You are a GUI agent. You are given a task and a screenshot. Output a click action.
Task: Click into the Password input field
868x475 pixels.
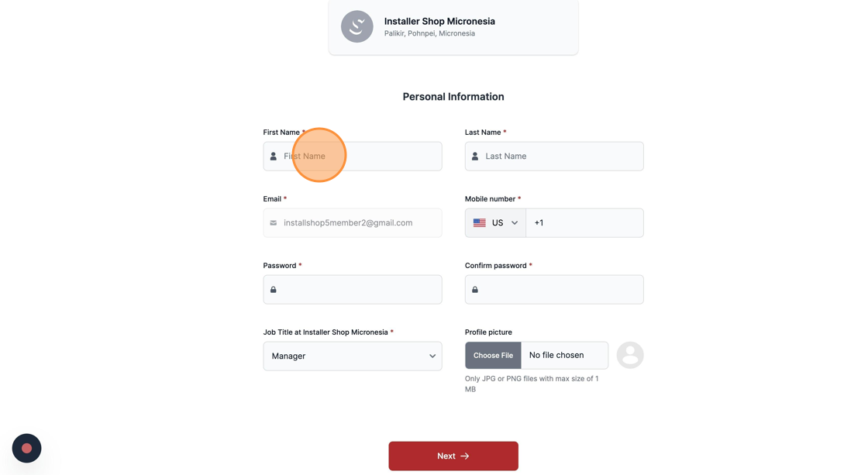pos(360,290)
